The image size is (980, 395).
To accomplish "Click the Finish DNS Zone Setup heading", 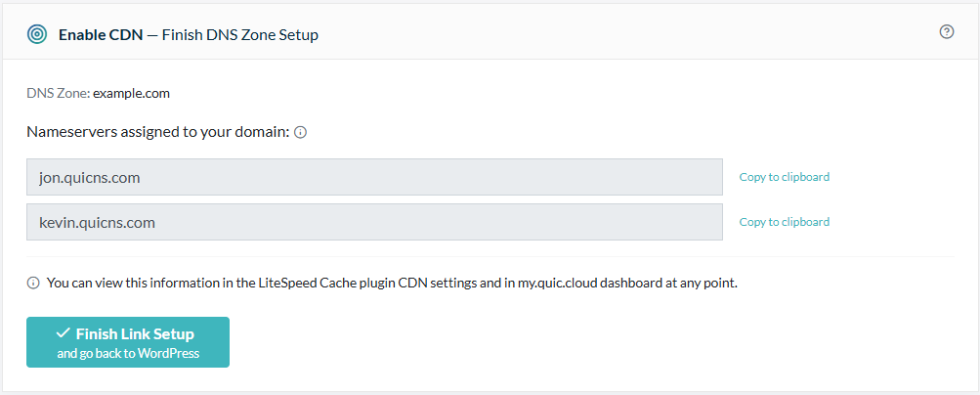I will coord(240,35).
